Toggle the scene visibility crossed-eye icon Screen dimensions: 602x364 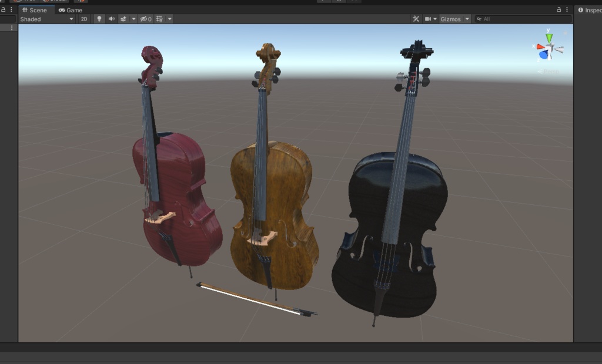[x=143, y=19]
